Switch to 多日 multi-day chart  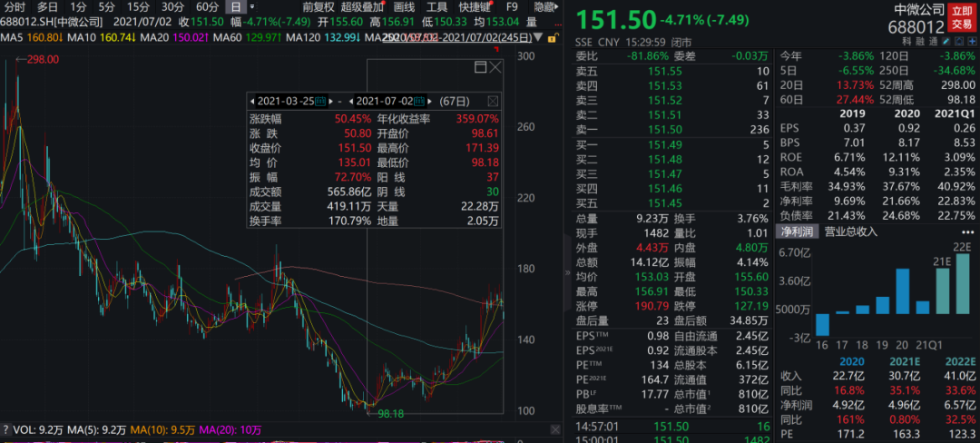pyautogui.click(x=46, y=7)
